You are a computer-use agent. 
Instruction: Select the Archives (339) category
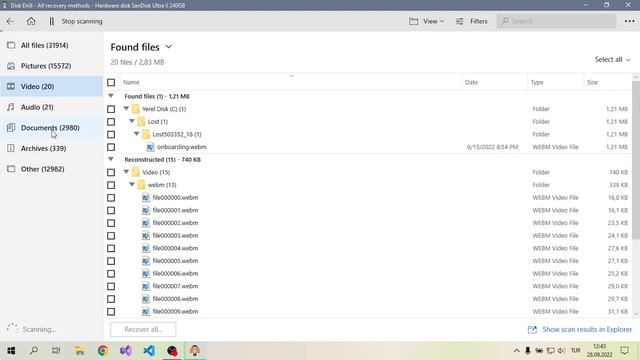click(51, 148)
